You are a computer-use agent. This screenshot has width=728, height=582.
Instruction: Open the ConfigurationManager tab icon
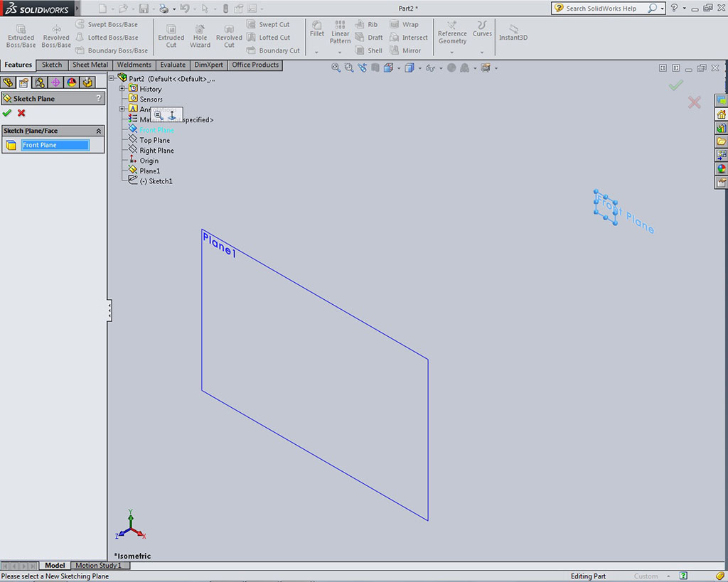click(40, 83)
